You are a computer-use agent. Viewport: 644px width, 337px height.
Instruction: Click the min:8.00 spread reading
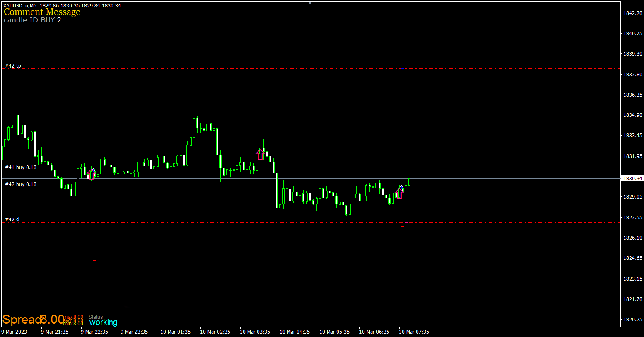73,324
